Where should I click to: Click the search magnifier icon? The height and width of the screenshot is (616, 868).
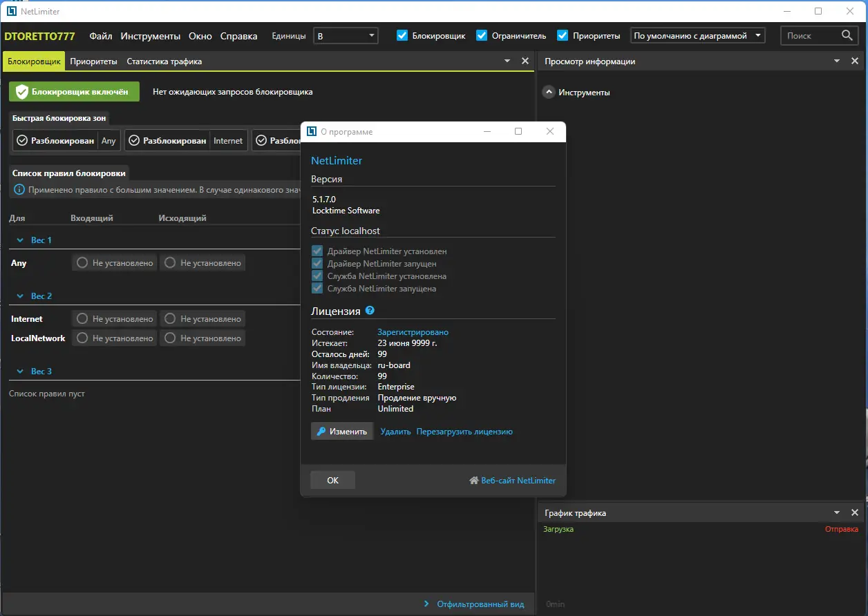tap(847, 35)
